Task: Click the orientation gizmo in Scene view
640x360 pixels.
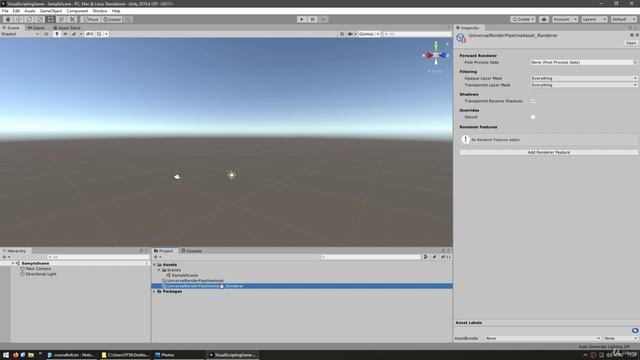Action: pyautogui.click(x=436, y=55)
